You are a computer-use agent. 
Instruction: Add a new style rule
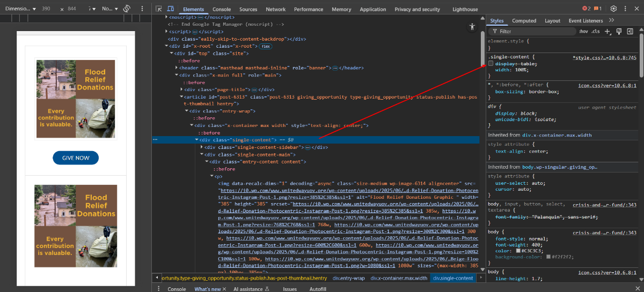[x=608, y=32]
